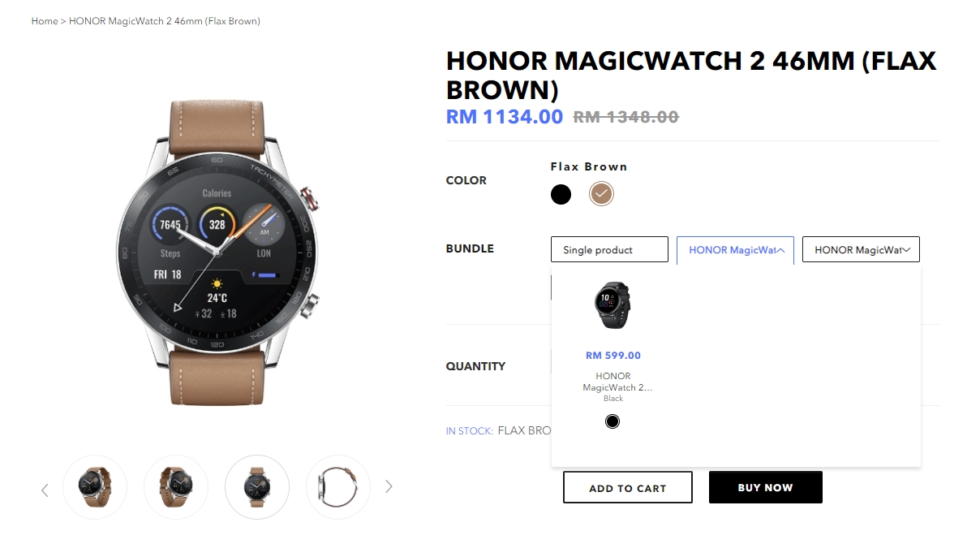Choose the black color swatch
This screenshot has height=544, width=980.
coord(561,194)
